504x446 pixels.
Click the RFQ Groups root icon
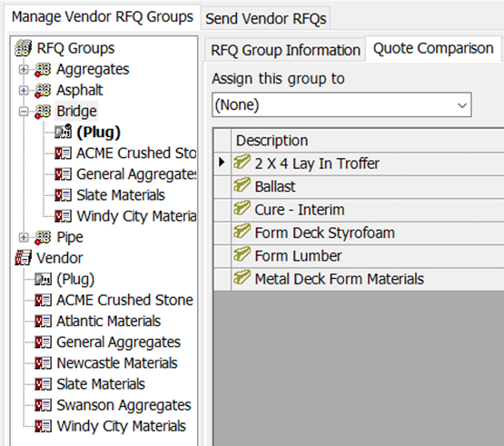tap(23, 48)
